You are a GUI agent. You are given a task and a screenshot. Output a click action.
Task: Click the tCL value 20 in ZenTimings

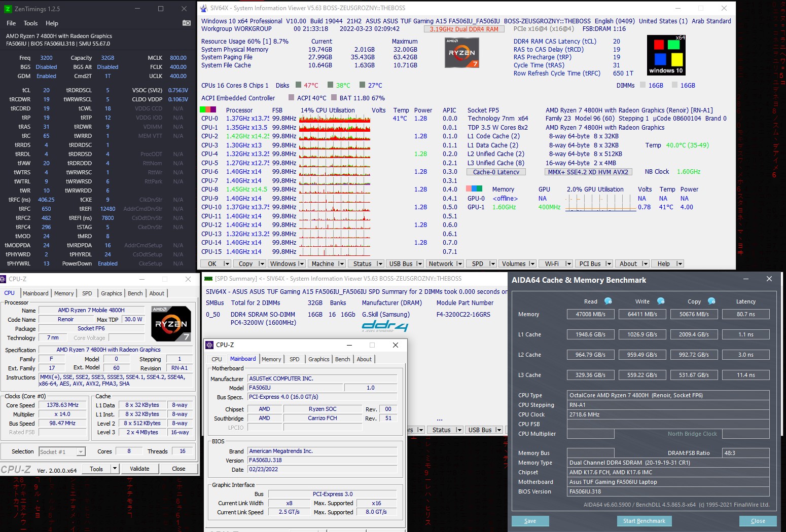(x=46, y=90)
